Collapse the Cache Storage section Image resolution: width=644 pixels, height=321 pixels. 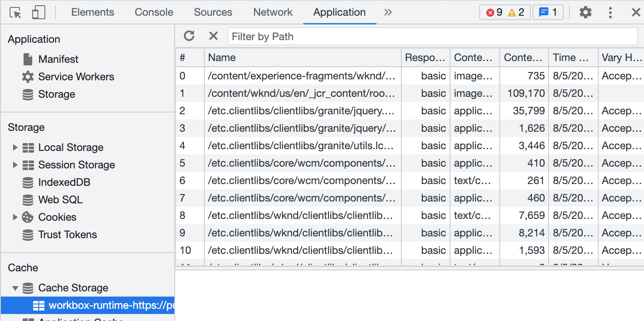point(16,287)
